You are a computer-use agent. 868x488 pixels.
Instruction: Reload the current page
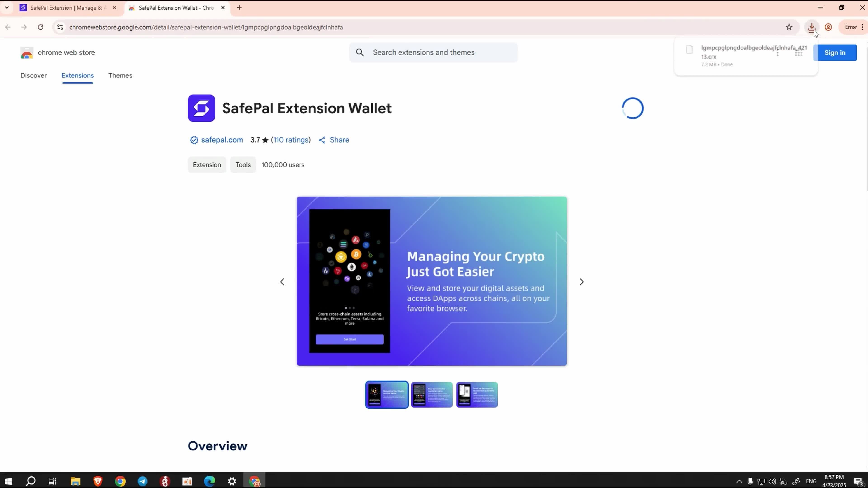[40, 27]
